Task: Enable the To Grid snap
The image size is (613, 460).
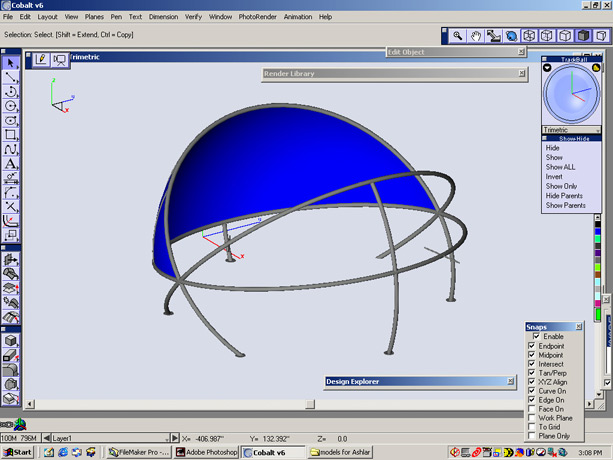Action: pos(532,427)
